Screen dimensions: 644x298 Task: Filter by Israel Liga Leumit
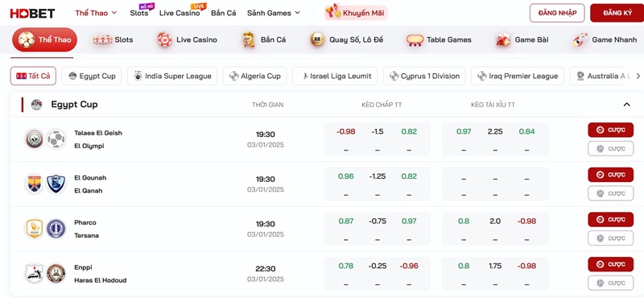335,76
